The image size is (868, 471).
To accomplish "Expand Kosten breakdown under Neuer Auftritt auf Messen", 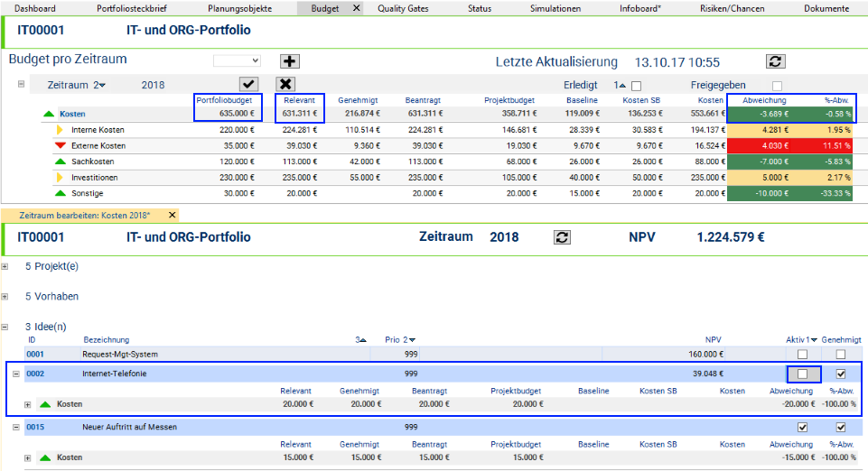I will coord(28,458).
